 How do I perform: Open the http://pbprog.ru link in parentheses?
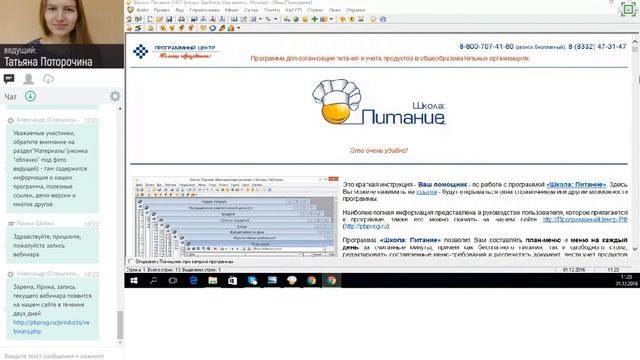tap(366, 226)
